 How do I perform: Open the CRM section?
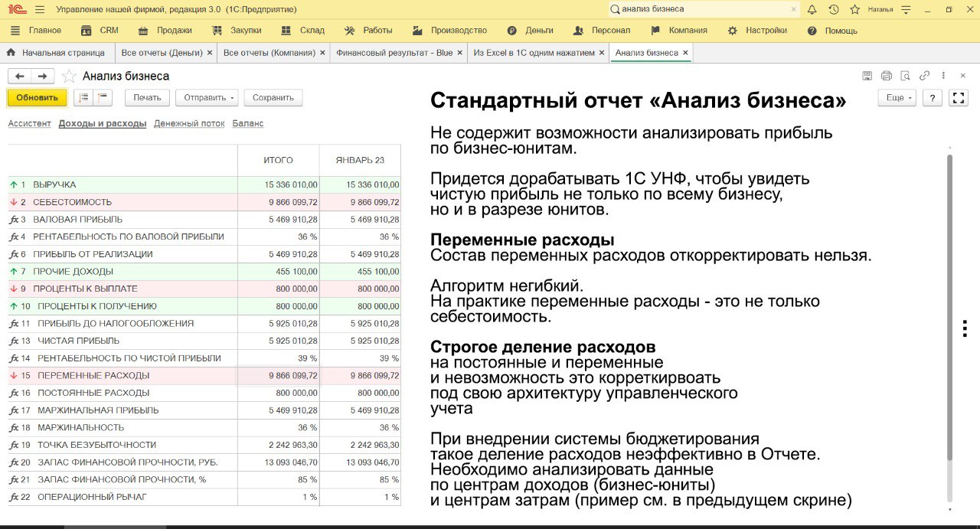[100, 31]
